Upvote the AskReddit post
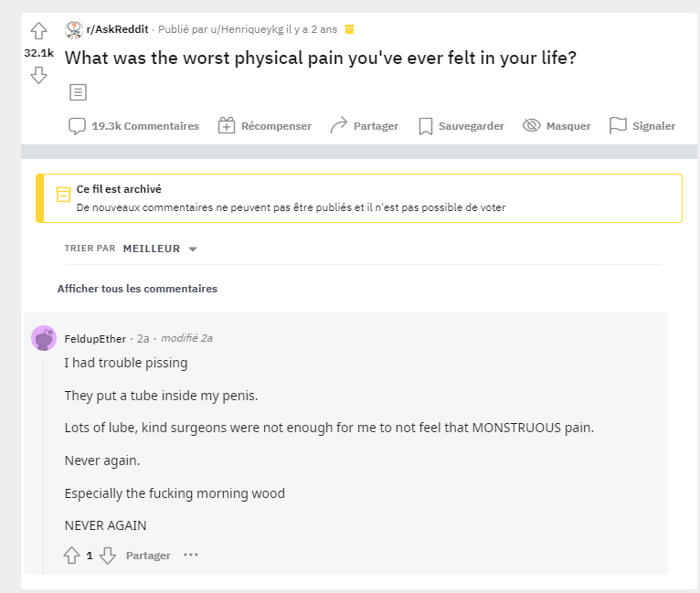This screenshot has width=700, height=593. [x=39, y=31]
